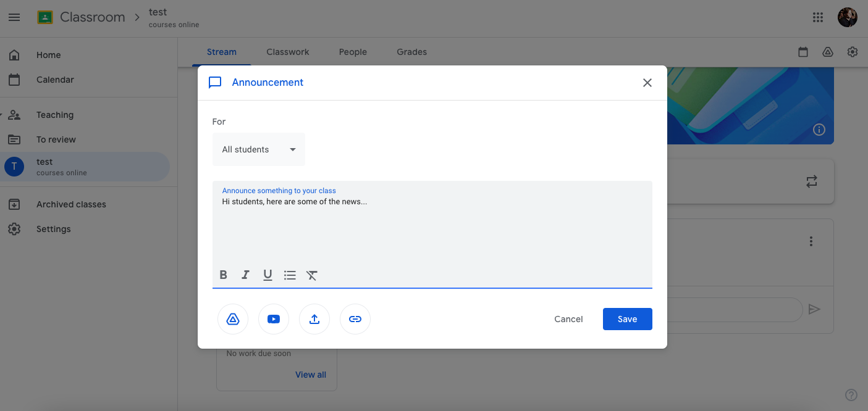This screenshot has height=411, width=868.
Task: Open the account profile avatar
Action: click(848, 17)
